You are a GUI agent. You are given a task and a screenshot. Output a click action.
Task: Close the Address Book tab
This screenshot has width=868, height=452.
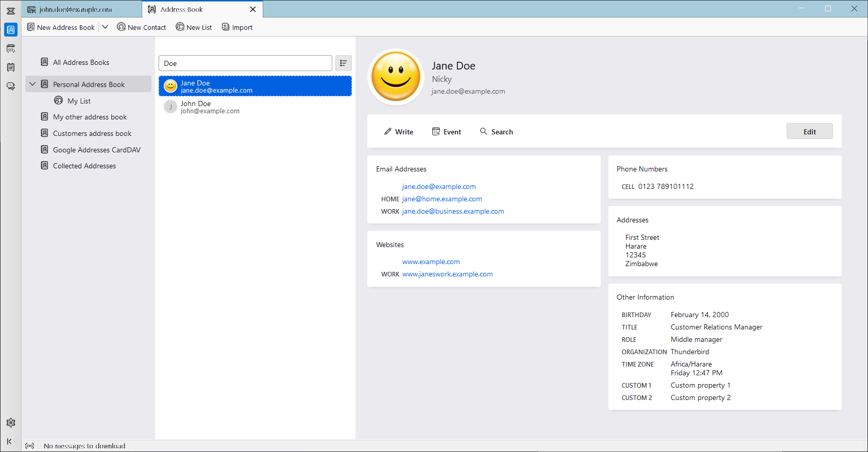[x=253, y=9]
